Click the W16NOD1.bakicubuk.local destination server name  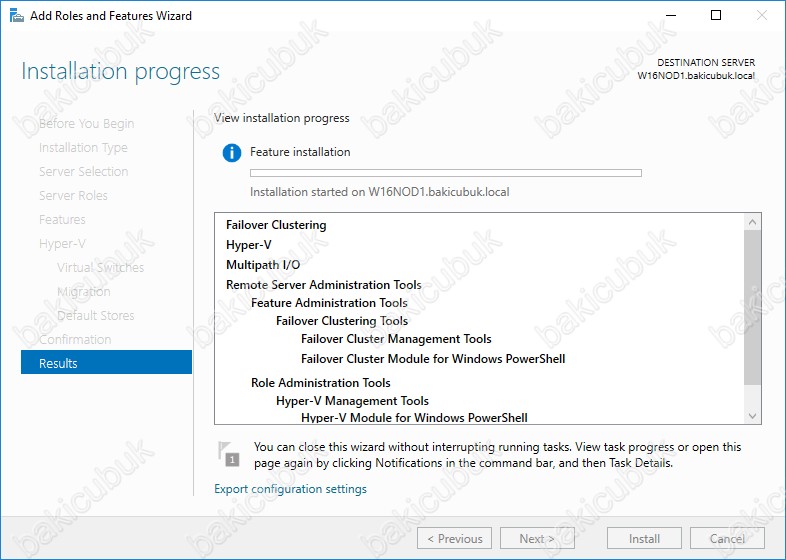696,76
